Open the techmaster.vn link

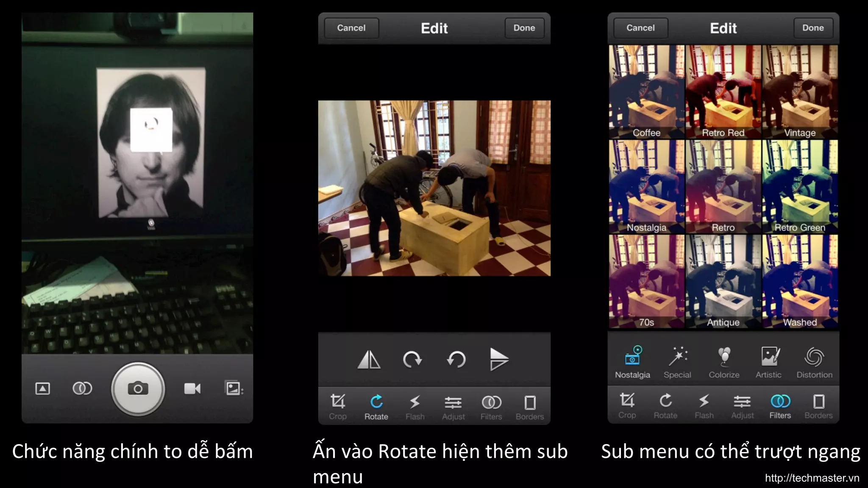click(x=812, y=478)
